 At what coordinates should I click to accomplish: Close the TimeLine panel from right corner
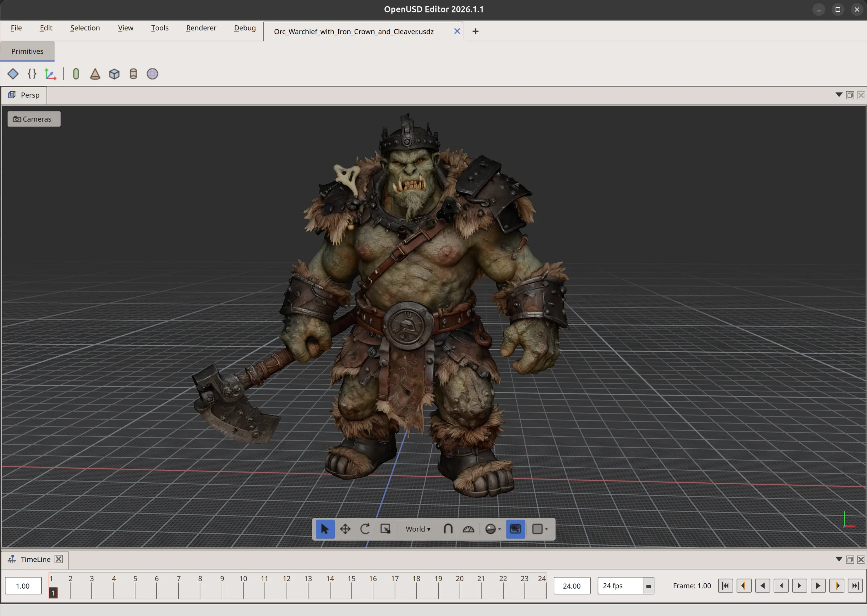click(x=861, y=559)
